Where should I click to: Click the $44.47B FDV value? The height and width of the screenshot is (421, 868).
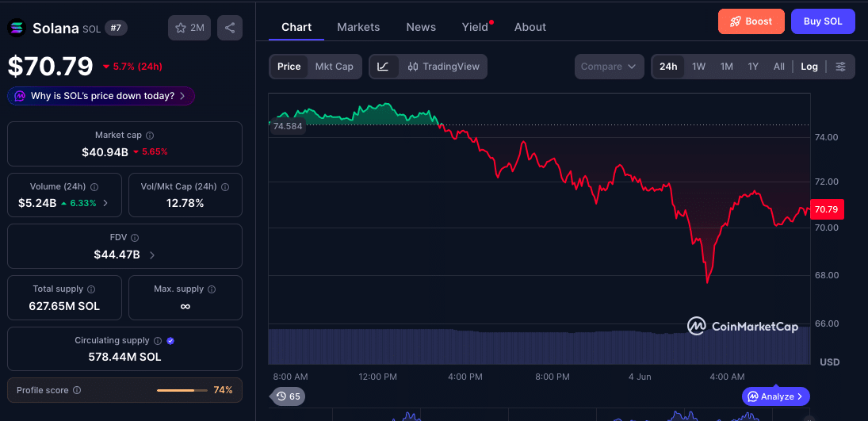tap(117, 255)
